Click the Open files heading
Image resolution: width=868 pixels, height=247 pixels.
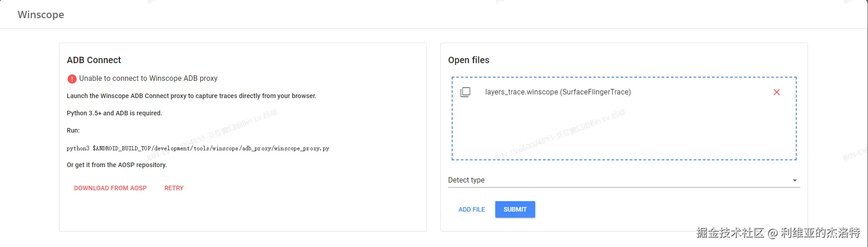point(469,60)
